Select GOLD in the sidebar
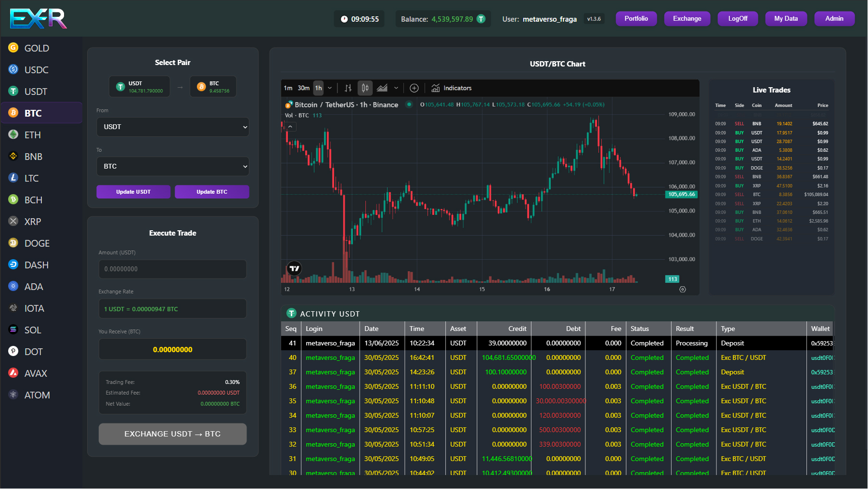This screenshot has height=489, width=868. [41, 48]
